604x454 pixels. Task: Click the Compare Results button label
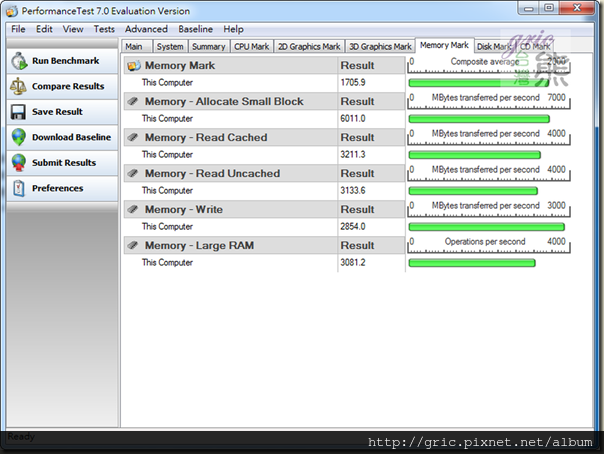pyautogui.click(x=68, y=86)
